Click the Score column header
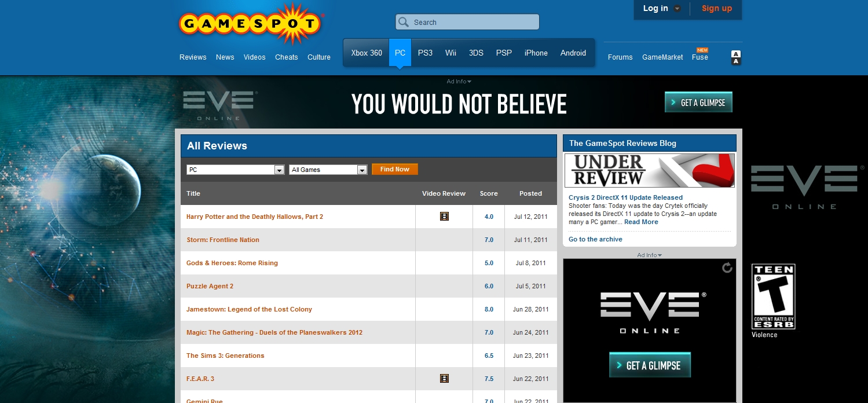Viewport: 868px width, 403px height. click(x=489, y=193)
